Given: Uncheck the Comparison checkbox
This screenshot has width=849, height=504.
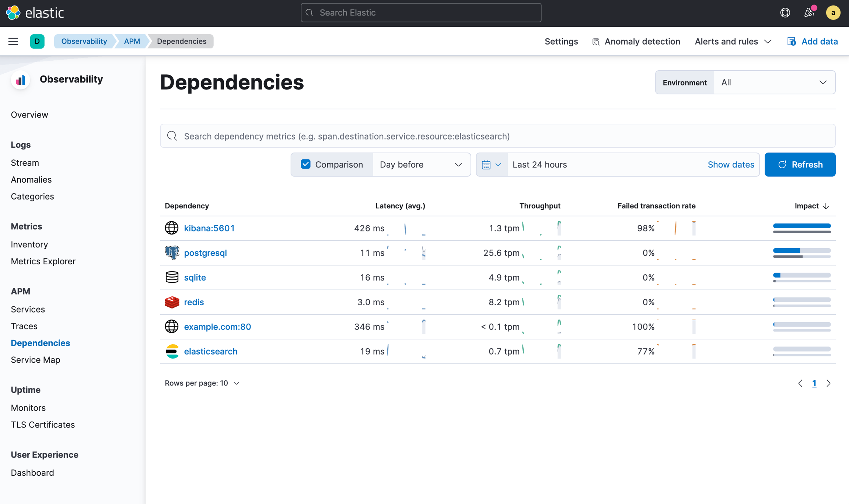Looking at the screenshot, I should (x=305, y=164).
